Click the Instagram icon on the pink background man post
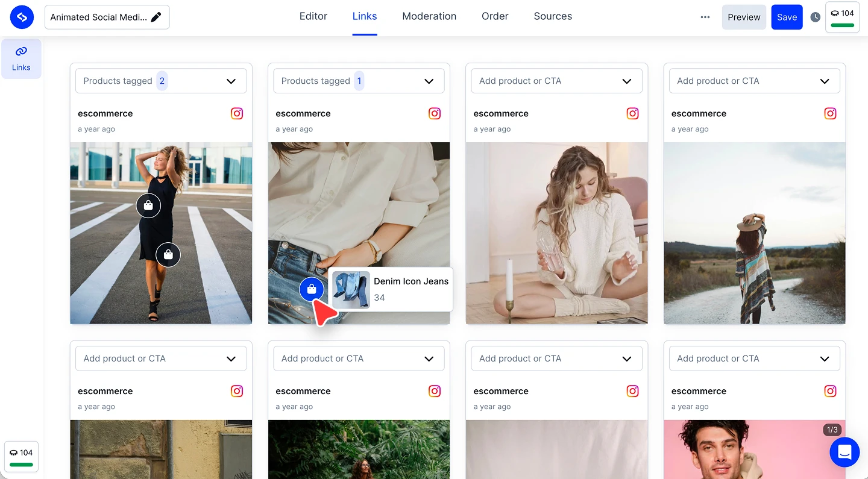The width and height of the screenshot is (868, 479). pos(830,391)
